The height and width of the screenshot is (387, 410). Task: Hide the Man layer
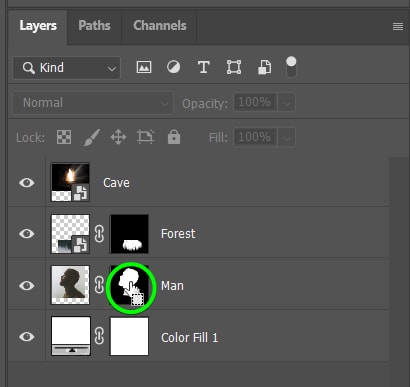(x=27, y=286)
